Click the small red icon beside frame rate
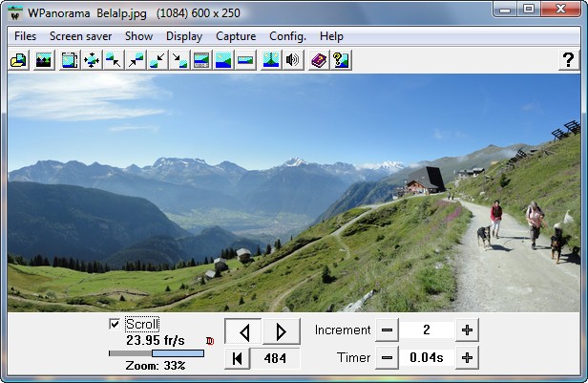Viewport: 588px width, 383px height. [x=209, y=340]
